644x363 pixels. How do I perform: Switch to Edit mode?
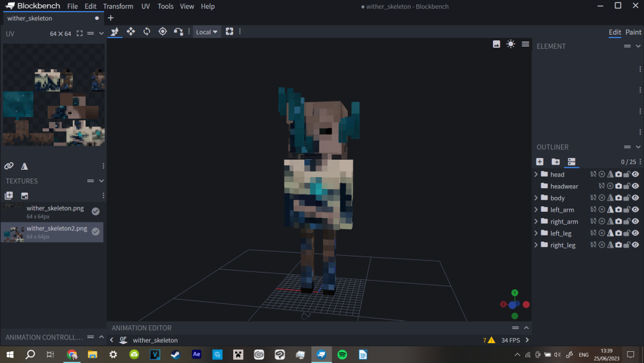coord(615,32)
